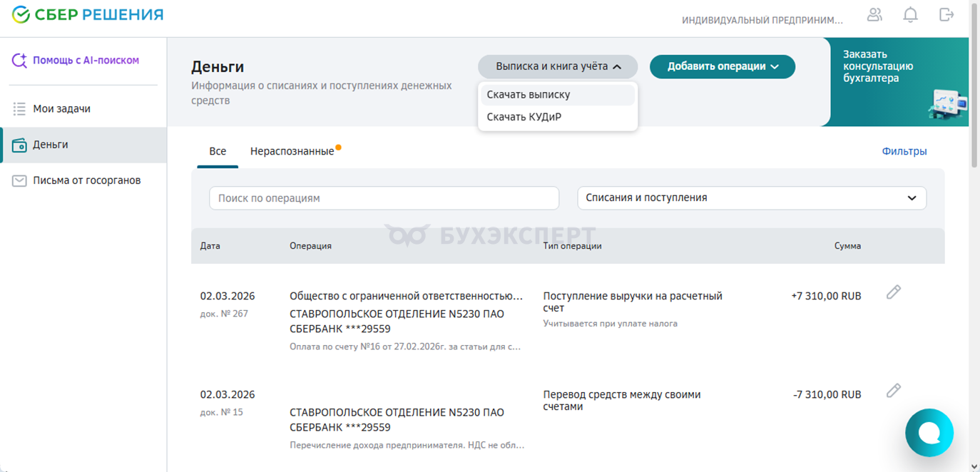The height and width of the screenshot is (472, 980).
Task: Open the users profile icon
Action: pos(874,15)
